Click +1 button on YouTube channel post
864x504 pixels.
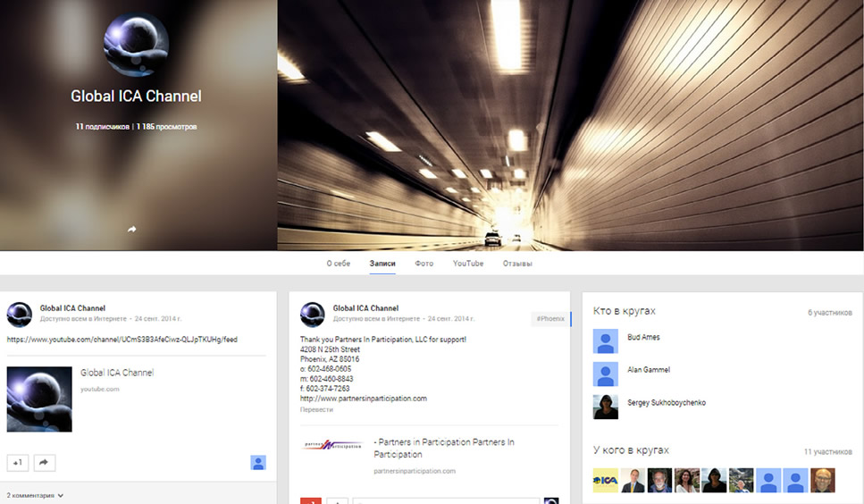pos(18,463)
